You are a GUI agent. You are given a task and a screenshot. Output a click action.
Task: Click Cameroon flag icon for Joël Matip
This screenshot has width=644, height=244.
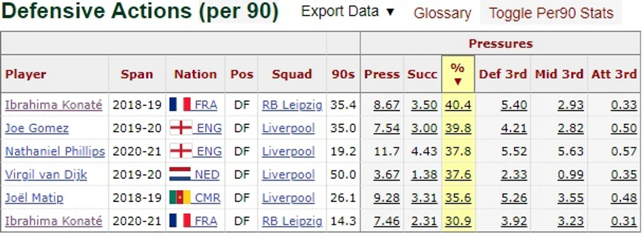pos(180,197)
